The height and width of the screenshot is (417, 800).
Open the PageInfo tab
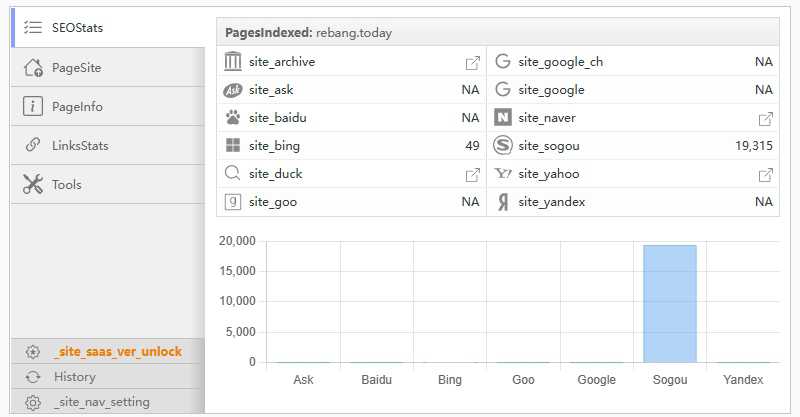[x=77, y=107]
